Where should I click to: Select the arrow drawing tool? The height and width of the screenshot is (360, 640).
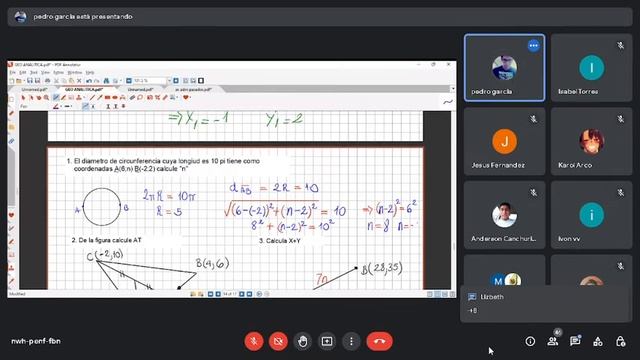point(100,98)
